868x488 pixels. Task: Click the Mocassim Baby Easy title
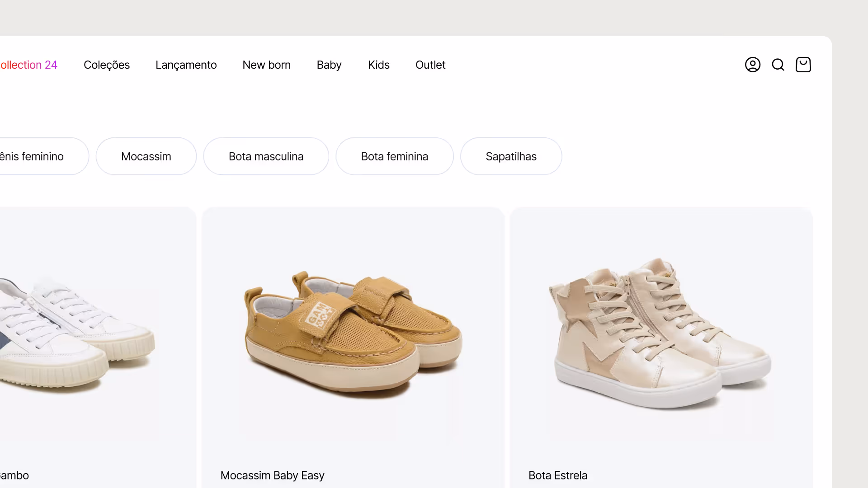[272, 475]
